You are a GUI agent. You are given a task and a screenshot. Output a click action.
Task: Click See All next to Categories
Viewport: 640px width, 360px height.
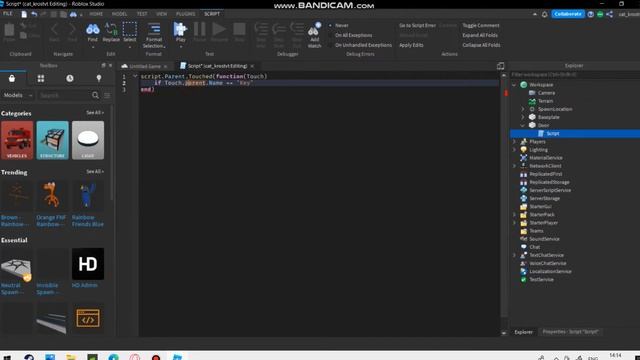pos(95,113)
